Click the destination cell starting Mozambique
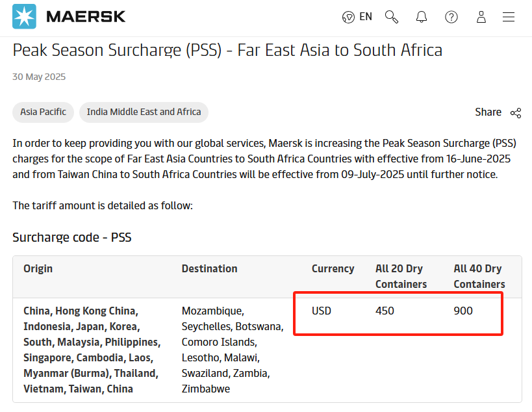Screen dimensions: 532x412 [233, 350]
